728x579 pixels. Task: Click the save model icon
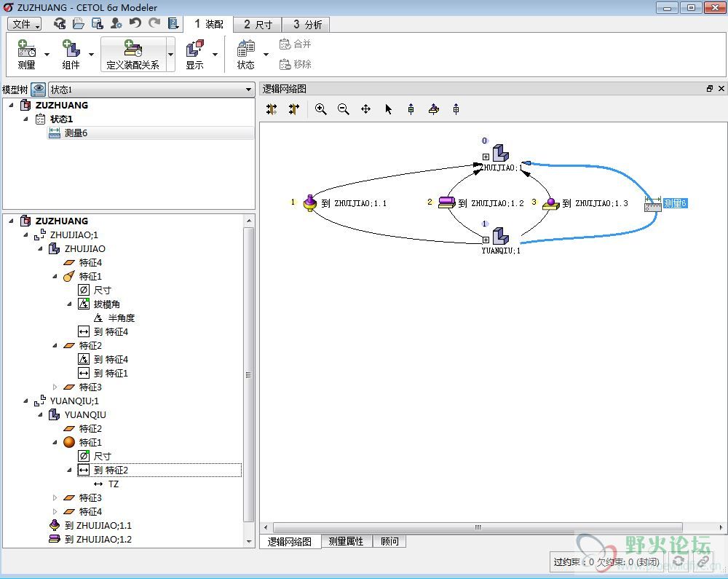coord(97,23)
